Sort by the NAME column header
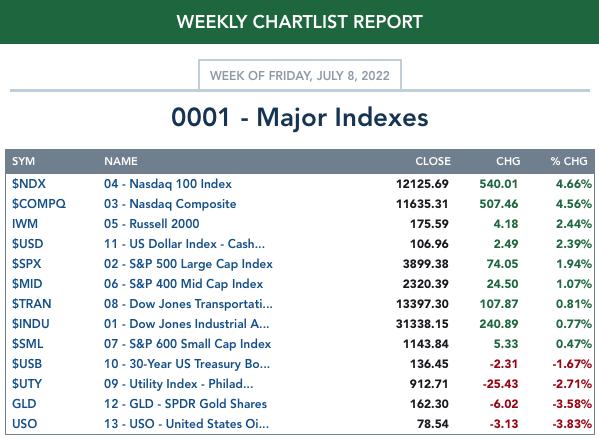The image size is (599, 439). (x=121, y=161)
